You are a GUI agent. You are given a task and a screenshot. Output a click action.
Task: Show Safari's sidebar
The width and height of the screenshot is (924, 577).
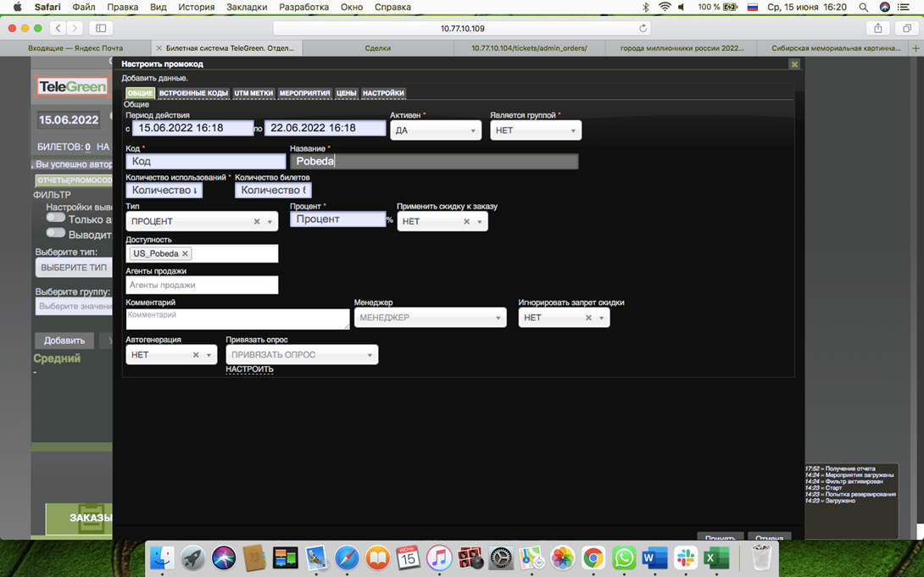click(101, 28)
